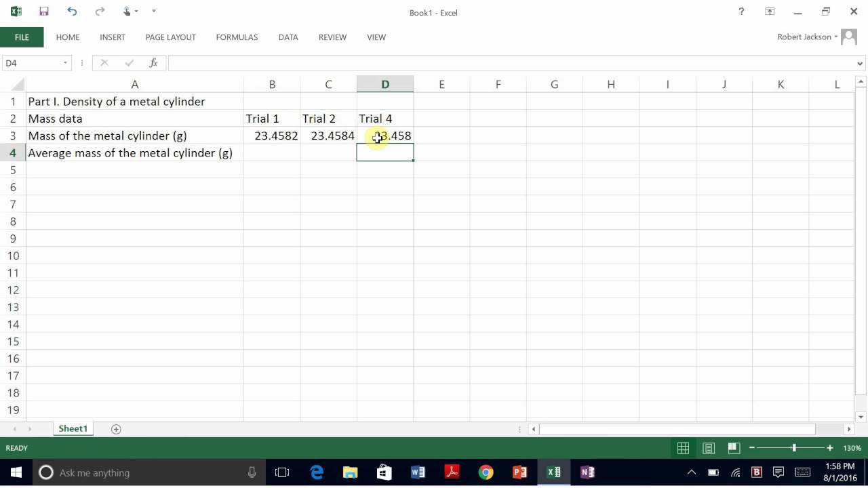Select 'Average mass of the metal cylinder (g)' cell
This screenshot has height=488, width=868.
click(134, 153)
